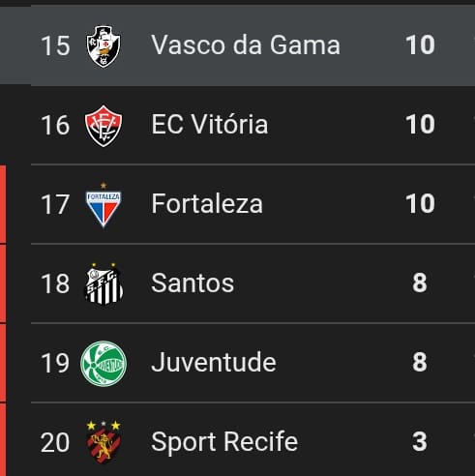Select the Santos team name

coord(193,283)
